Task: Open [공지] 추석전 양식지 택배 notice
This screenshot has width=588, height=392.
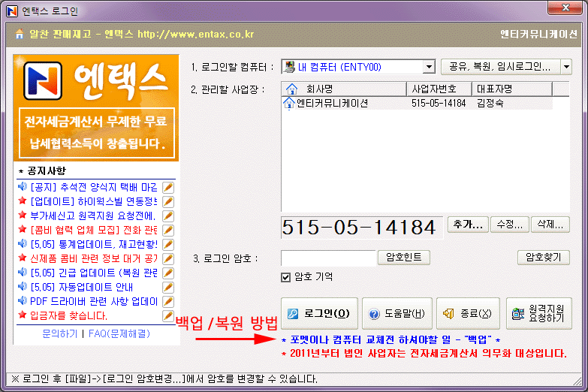Action: 94,187
